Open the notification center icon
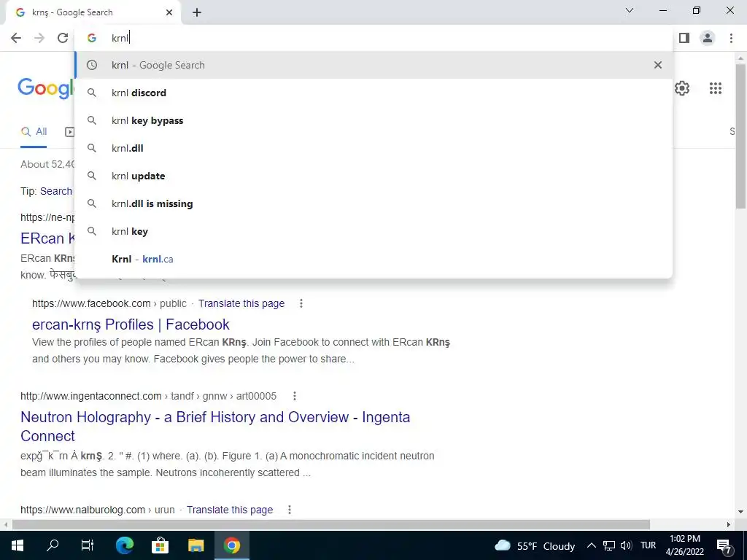The width and height of the screenshot is (747, 560). pyautogui.click(x=724, y=546)
